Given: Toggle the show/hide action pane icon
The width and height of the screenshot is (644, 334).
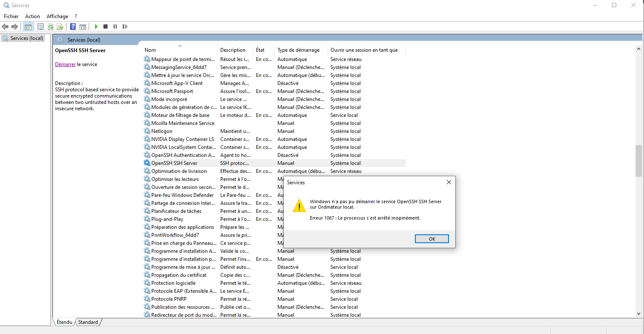Looking at the screenshot, I should click(83, 27).
